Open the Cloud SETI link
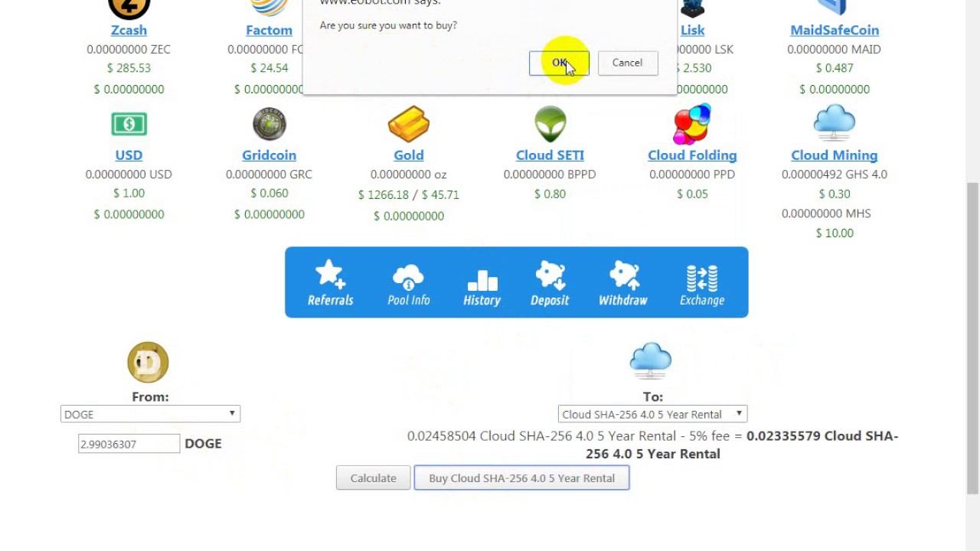Screen dimensions: 980x551 [x=550, y=155]
